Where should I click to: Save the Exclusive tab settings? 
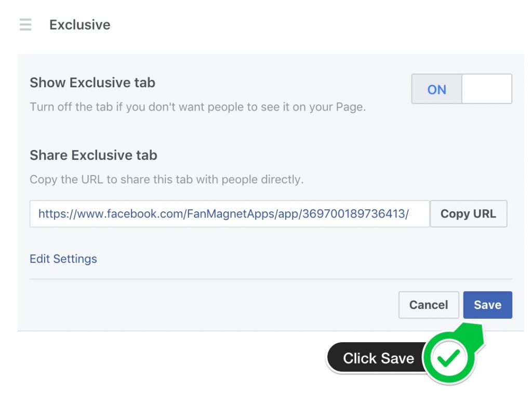pyautogui.click(x=487, y=305)
